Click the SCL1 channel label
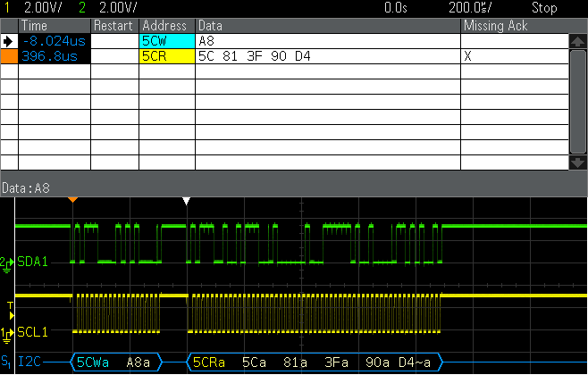The height and width of the screenshot is (375, 588). pyautogui.click(x=33, y=332)
